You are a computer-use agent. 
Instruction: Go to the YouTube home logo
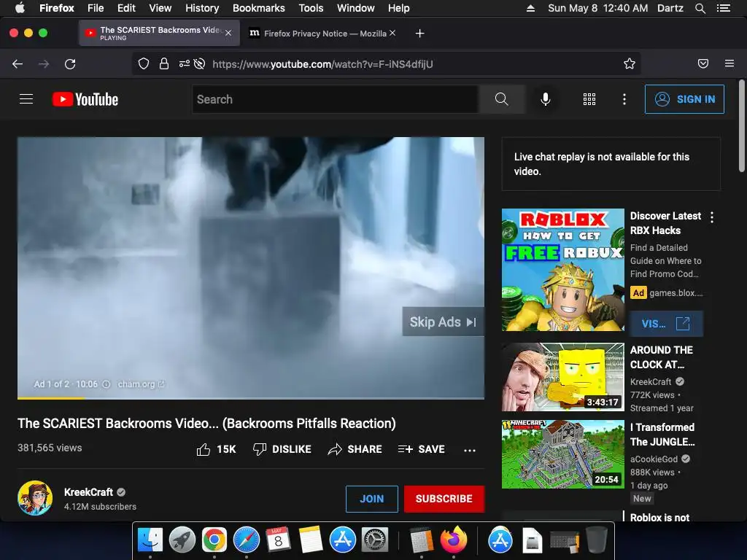[x=85, y=99]
